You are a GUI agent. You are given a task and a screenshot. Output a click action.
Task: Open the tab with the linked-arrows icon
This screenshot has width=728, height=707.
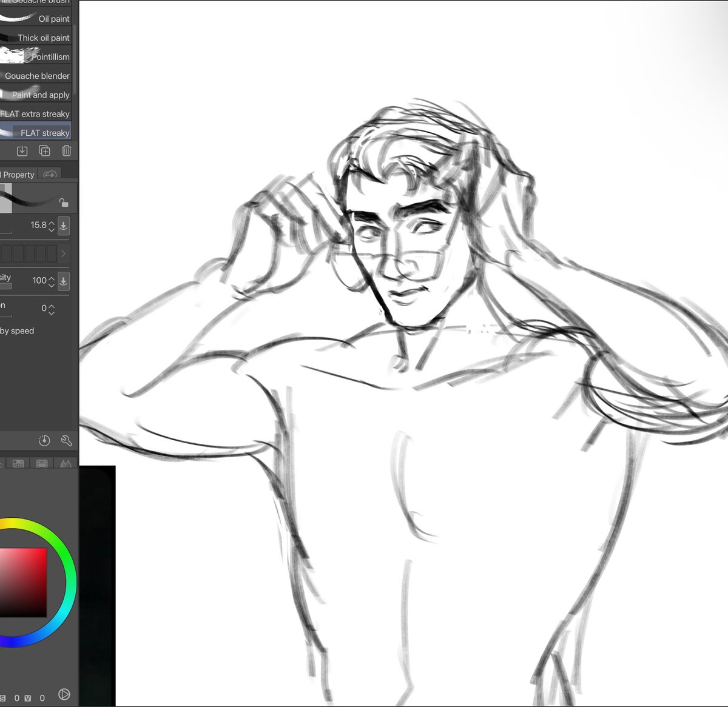click(x=50, y=175)
